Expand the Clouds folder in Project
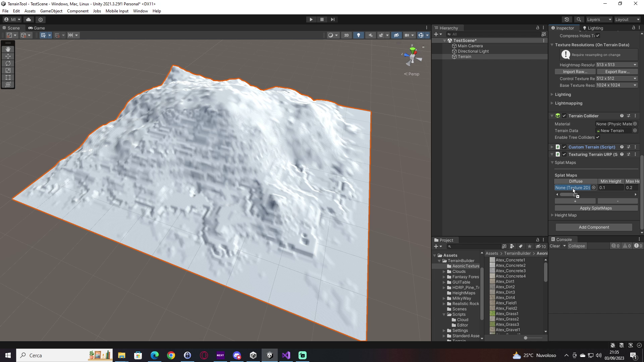Viewport: 644px width, 362px height. [x=444, y=271]
